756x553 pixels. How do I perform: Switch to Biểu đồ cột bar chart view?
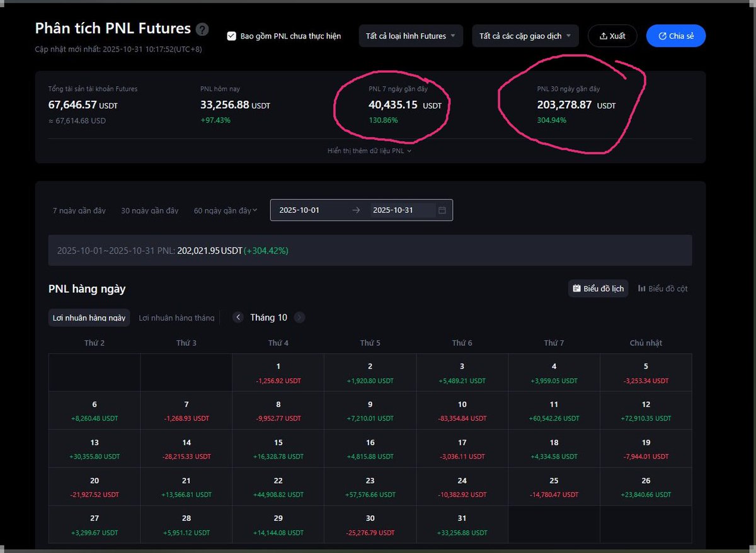coord(663,288)
